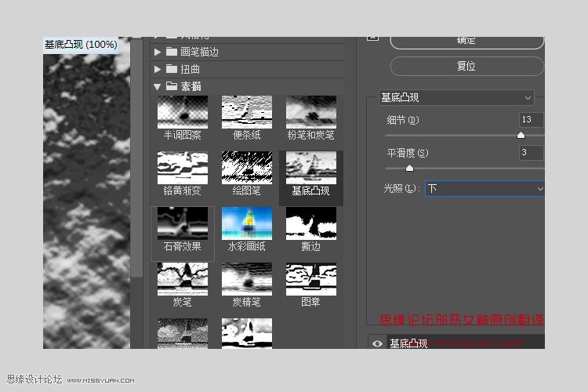Click the 扭曲 folder label
588x392 pixels.
(191, 69)
